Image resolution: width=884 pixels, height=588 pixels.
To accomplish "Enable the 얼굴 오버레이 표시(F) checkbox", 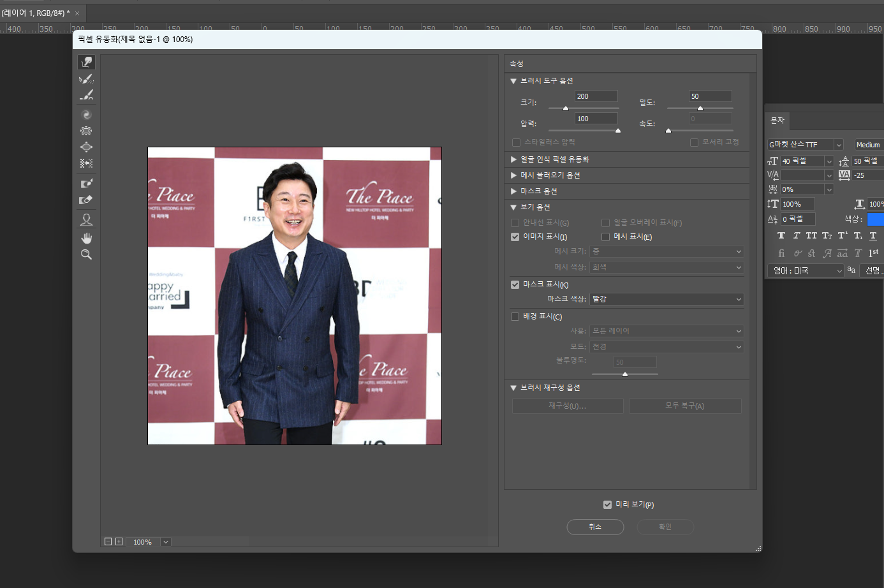I will click(x=605, y=223).
